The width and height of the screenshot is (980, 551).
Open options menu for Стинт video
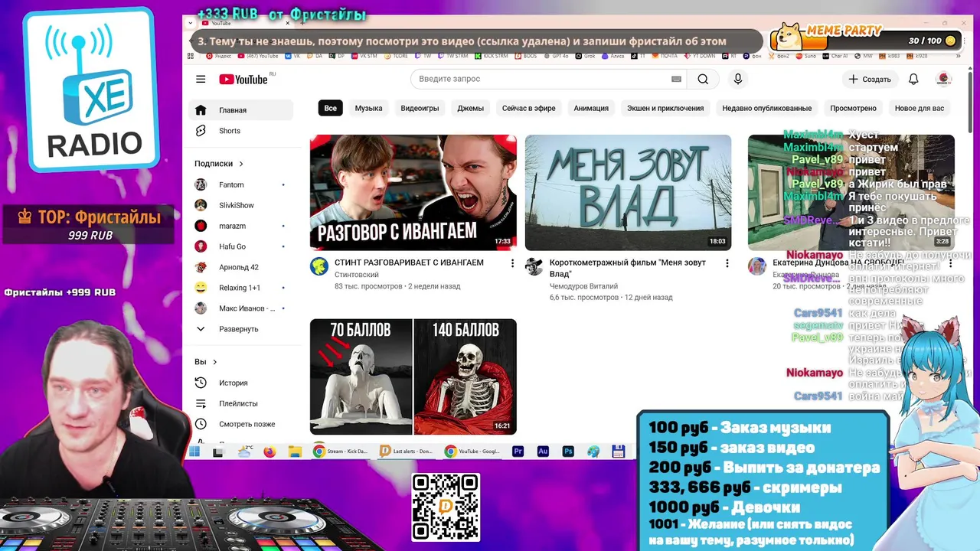512,263
